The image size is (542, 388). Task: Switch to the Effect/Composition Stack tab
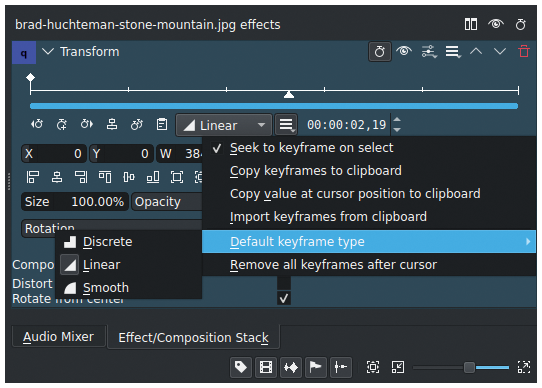[194, 338]
